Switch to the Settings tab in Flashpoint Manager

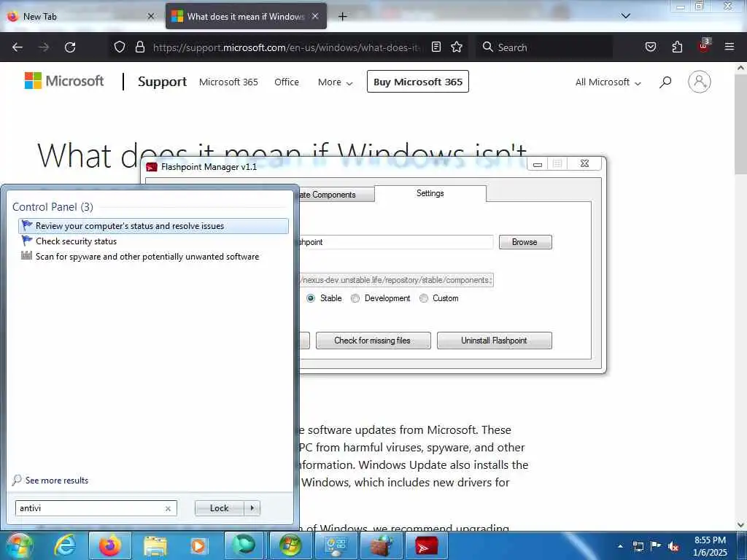click(430, 193)
